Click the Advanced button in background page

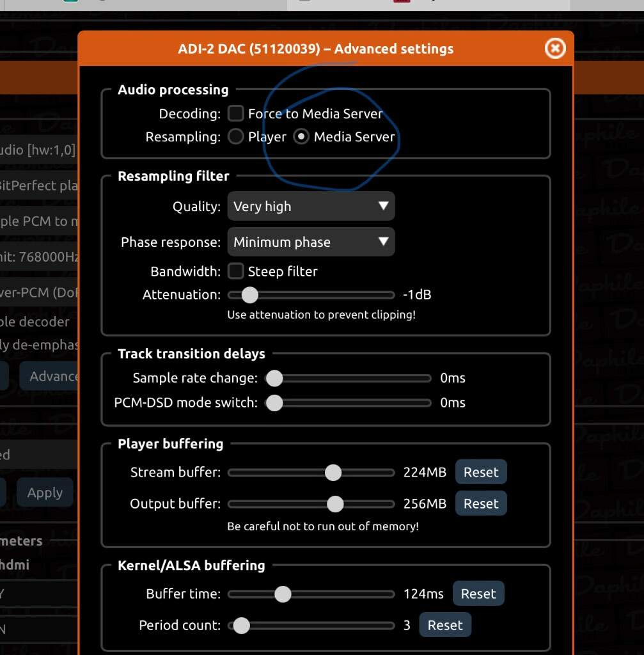coord(49,376)
